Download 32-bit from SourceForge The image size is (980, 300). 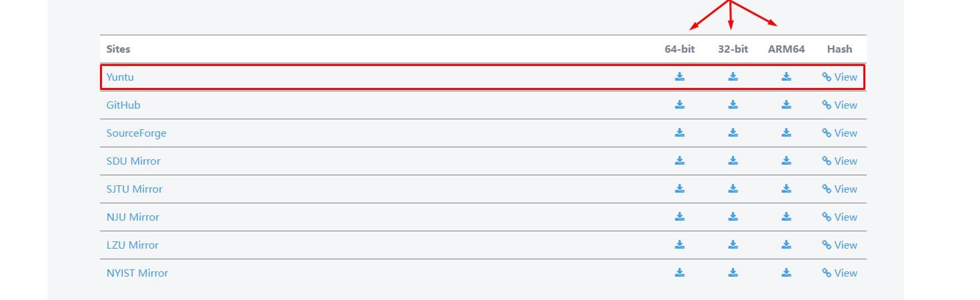tap(733, 133)
